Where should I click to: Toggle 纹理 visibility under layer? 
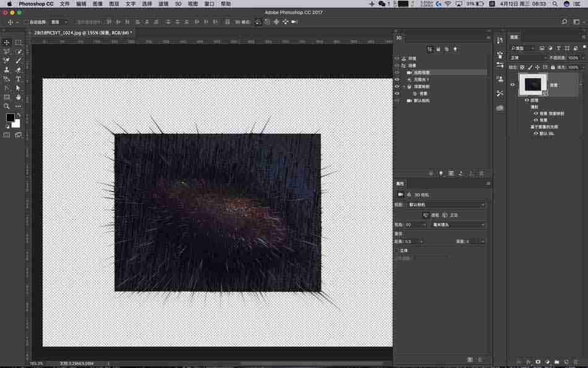tap(527, 100)
